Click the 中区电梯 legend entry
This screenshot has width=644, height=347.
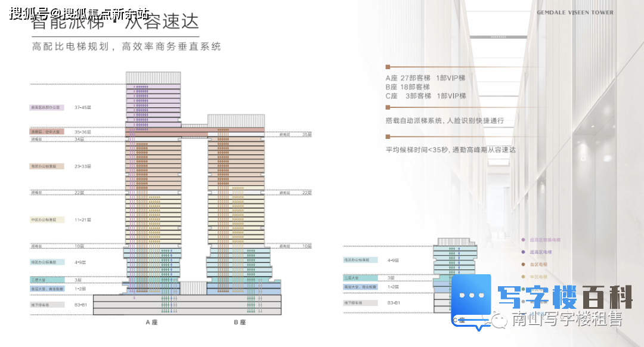(535, 277)
